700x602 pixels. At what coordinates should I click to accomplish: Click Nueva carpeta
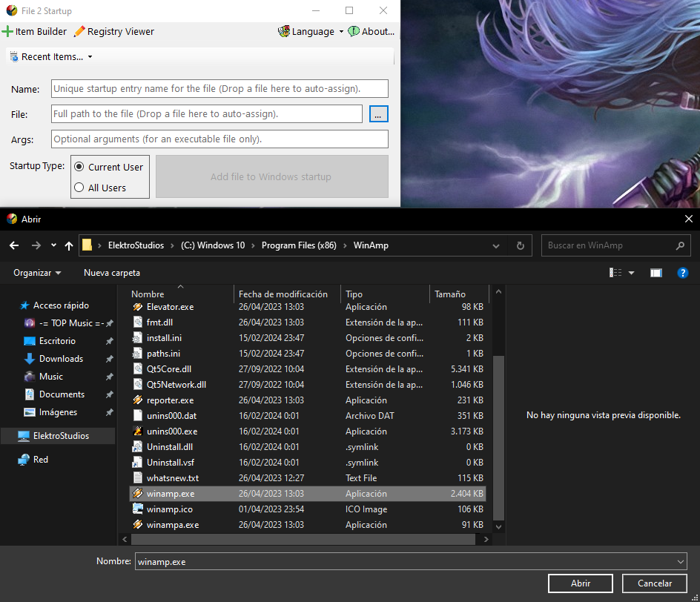[x=112, y=273]
